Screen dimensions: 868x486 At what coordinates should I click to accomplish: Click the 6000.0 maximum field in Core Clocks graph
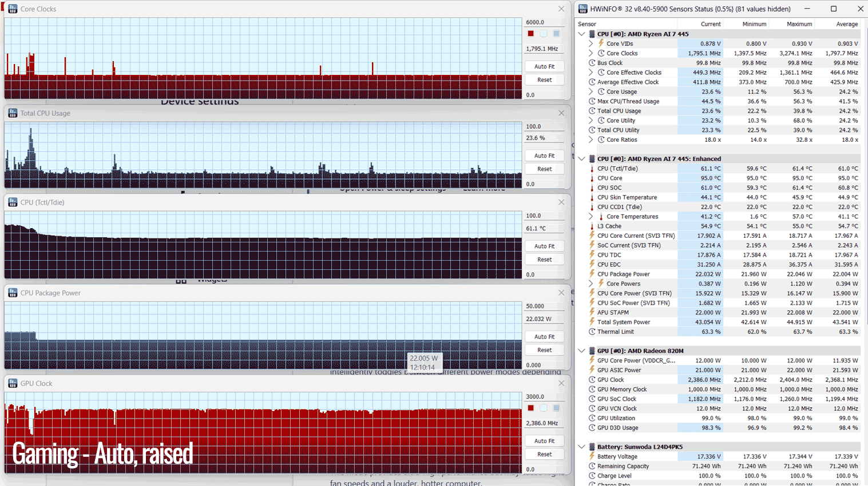(x=544, y=22)
